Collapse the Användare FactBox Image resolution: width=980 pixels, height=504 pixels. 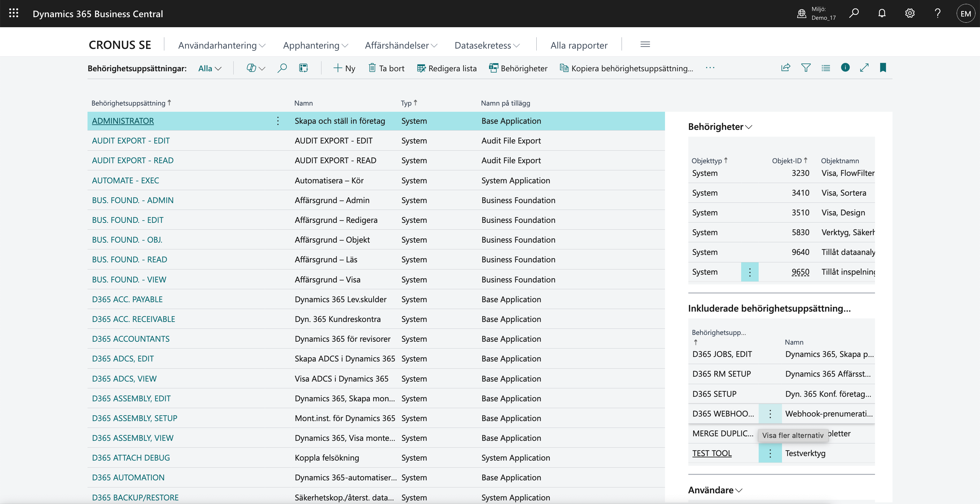715,490
